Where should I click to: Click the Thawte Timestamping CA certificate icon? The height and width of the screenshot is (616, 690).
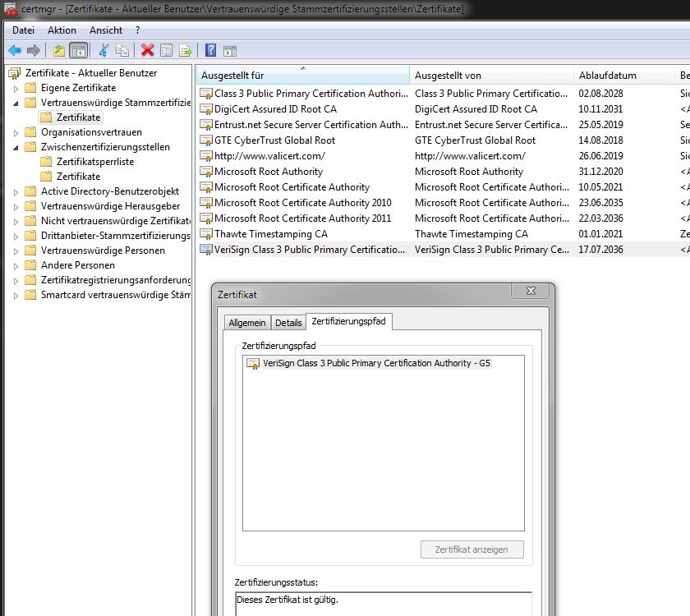pyautogui.click(x=206, y=234)
